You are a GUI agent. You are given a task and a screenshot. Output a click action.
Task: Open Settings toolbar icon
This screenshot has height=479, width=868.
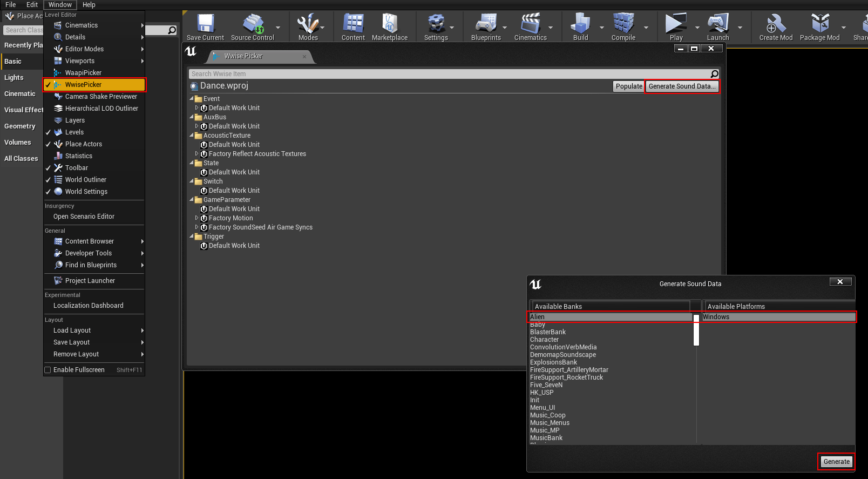pyautogui.click(x=436, y=24)
